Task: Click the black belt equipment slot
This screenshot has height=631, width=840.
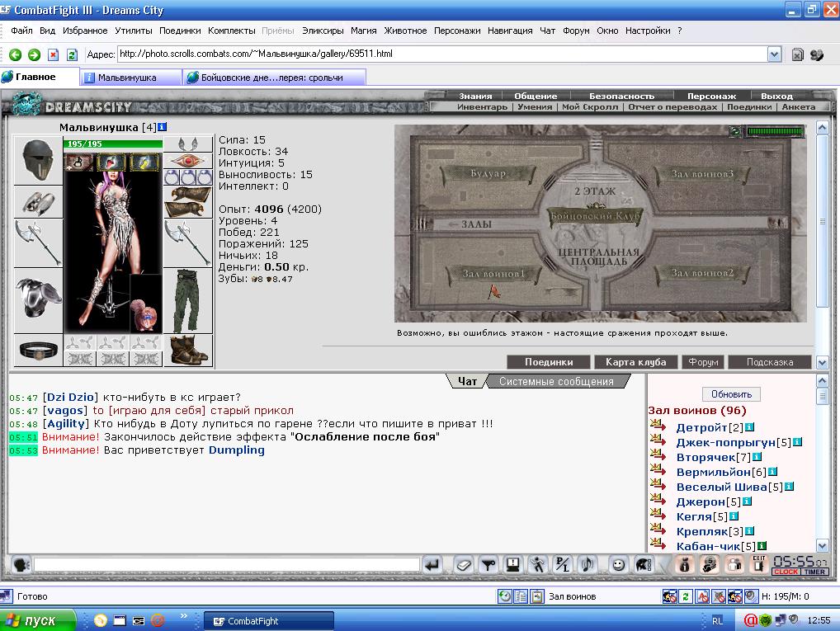Action: 38,351
